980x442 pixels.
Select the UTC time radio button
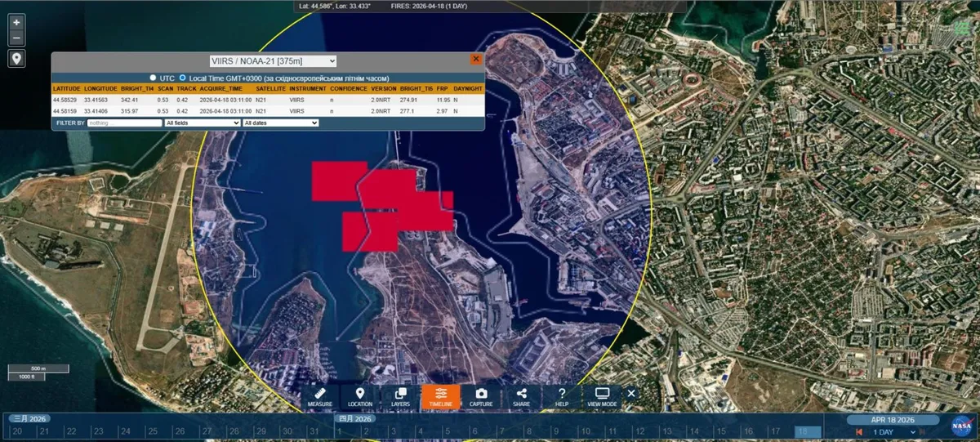153,78
